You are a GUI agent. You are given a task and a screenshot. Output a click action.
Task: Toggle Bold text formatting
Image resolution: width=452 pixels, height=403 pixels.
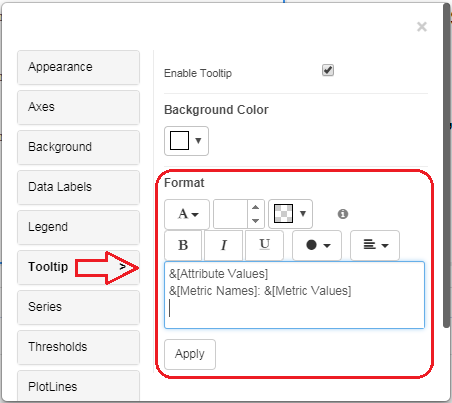[183, 245]
